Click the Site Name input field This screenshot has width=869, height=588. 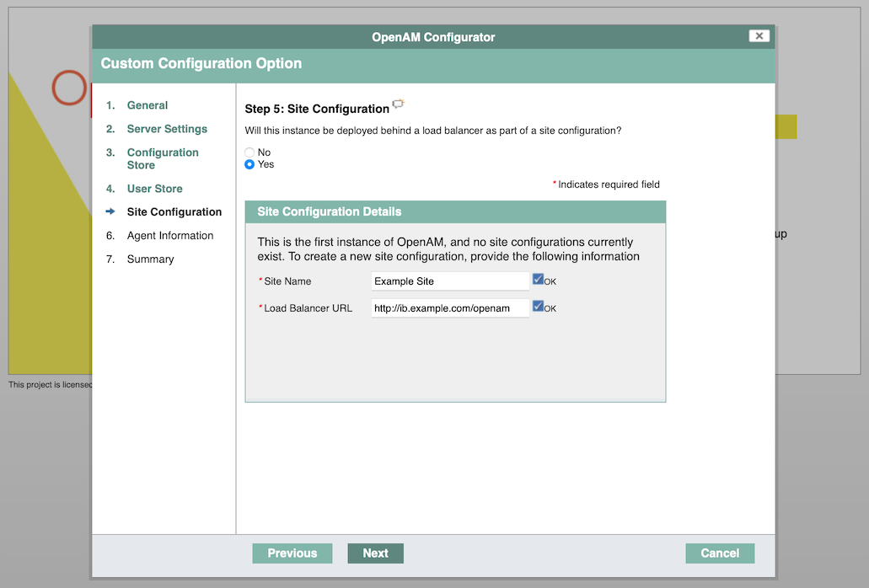pos(450,281)
